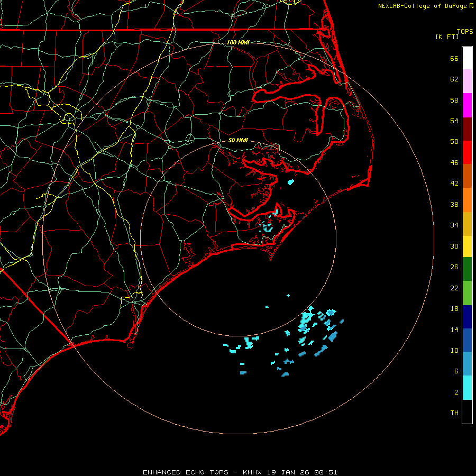The width and height of the screenshot is (476, 476).
Task: Pick the gold swatch on the color bar
Action: [467, 224]
